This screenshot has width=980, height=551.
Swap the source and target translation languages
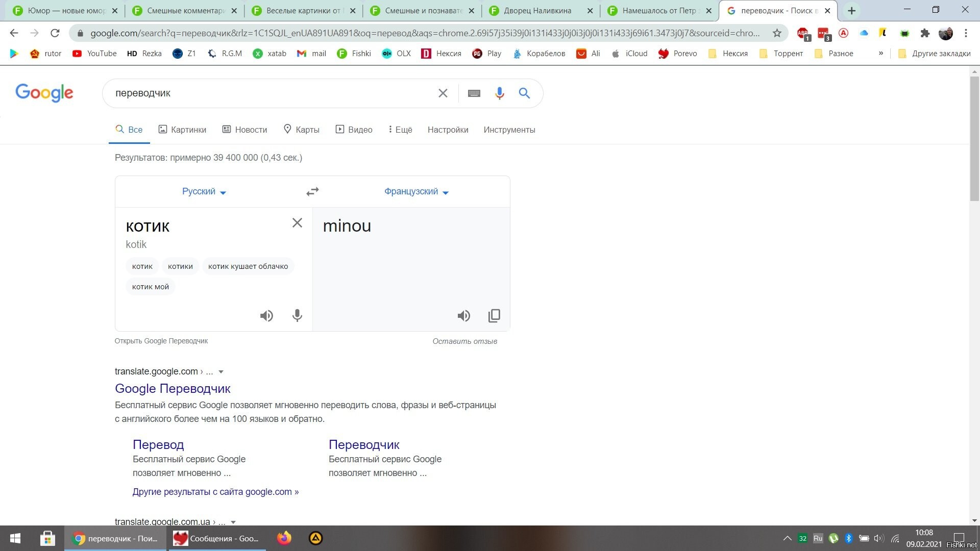(312, 191)
